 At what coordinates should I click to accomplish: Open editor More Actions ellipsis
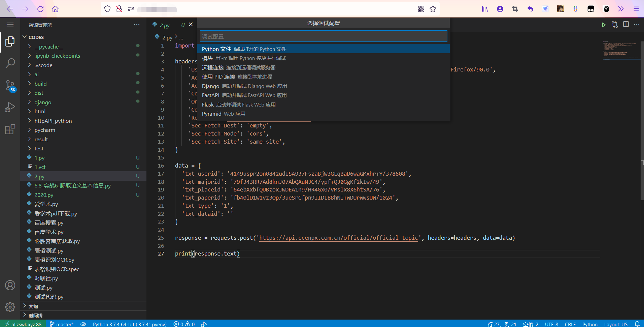[637, 24]
